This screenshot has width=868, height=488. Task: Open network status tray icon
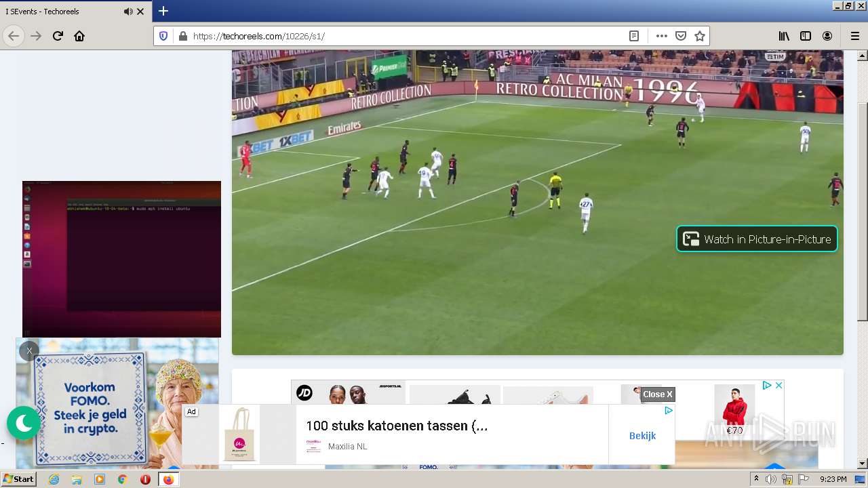[787, 479]
